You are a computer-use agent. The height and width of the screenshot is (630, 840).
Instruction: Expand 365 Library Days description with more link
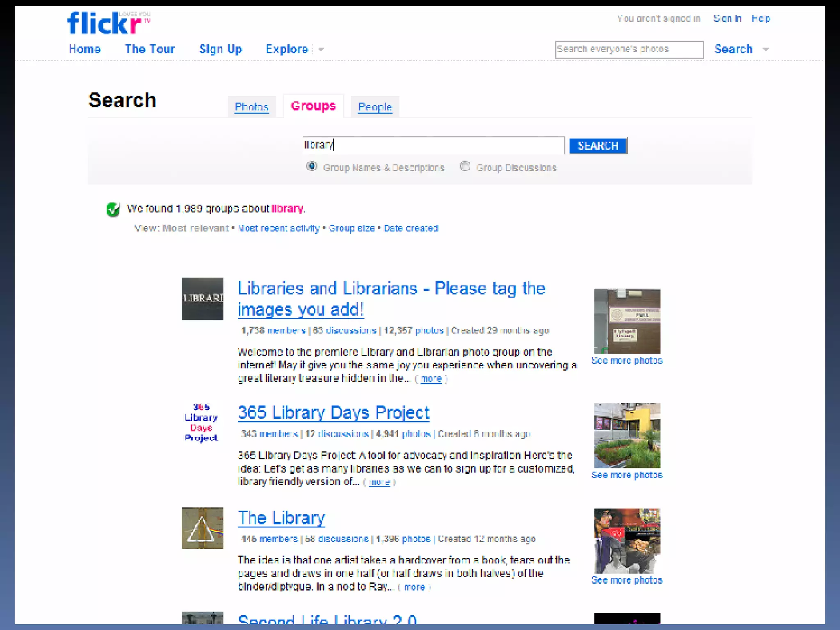click(x=379, y=482)
